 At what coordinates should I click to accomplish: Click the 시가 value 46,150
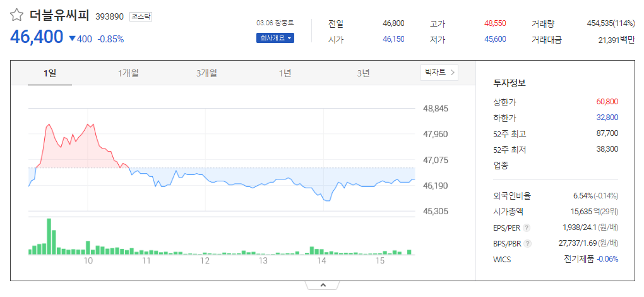coord(393,39)
